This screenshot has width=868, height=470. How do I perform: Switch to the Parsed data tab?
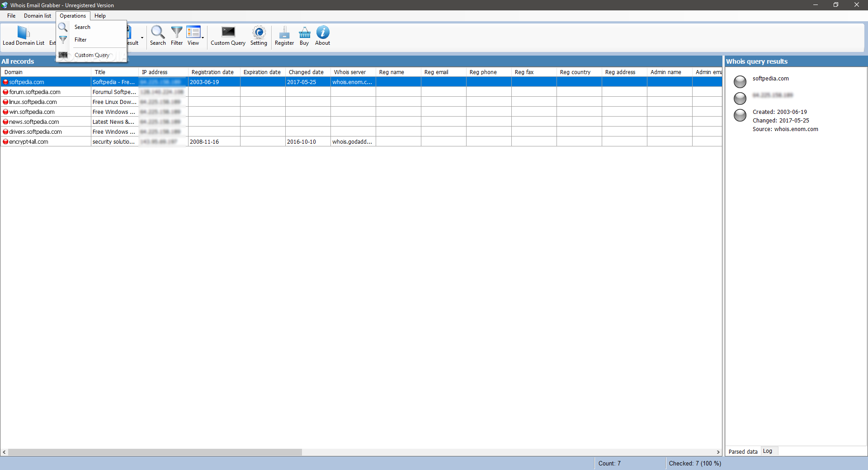pos(743,451)
